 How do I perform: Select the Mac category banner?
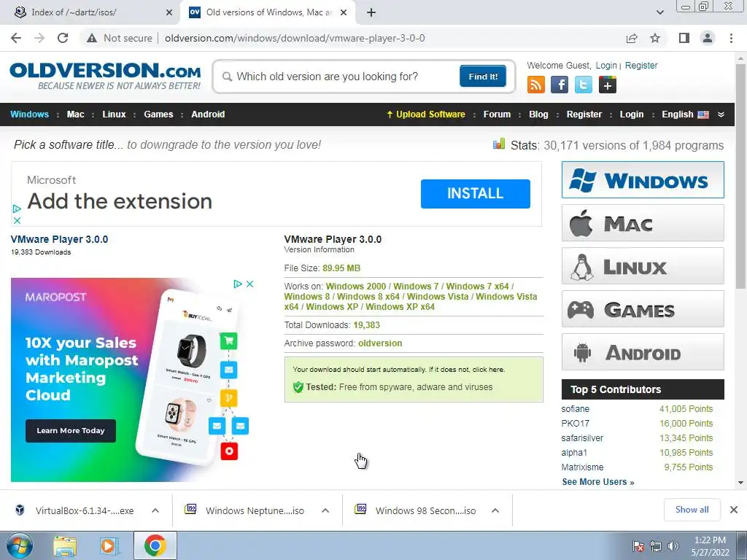tap(643, 222)
